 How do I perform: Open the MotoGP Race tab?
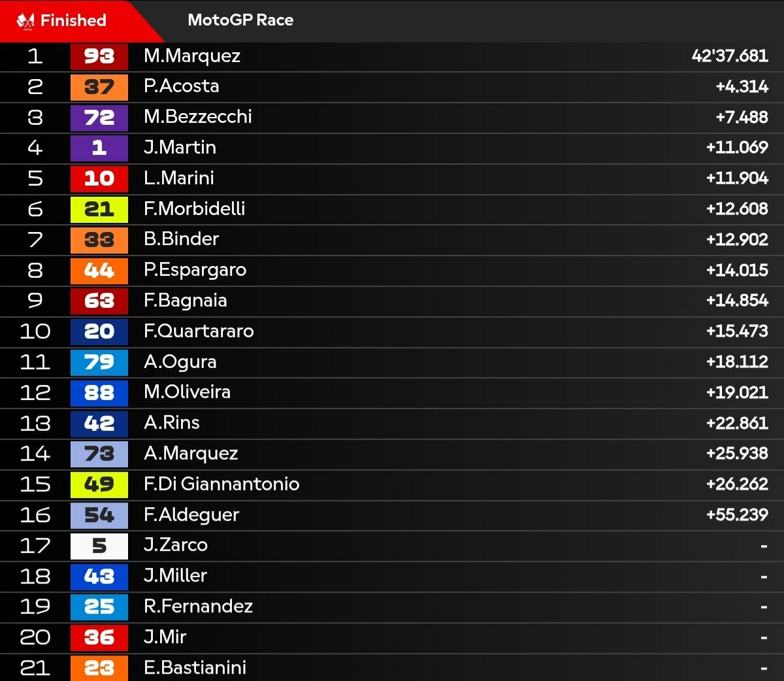coord(240,20)
